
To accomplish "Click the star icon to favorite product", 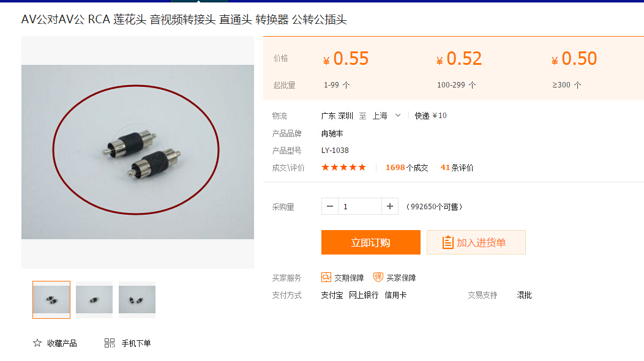I will point(37,343).
